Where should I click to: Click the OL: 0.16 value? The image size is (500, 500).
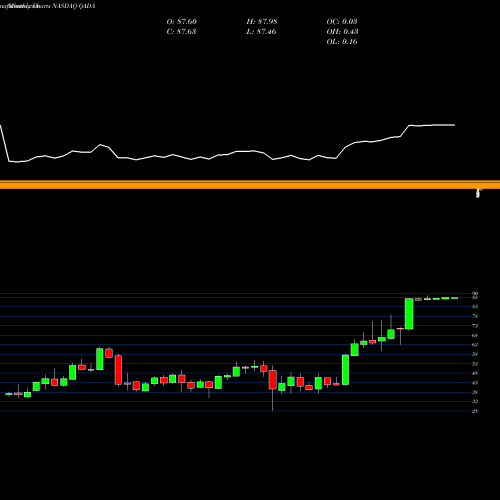(342, 41)
